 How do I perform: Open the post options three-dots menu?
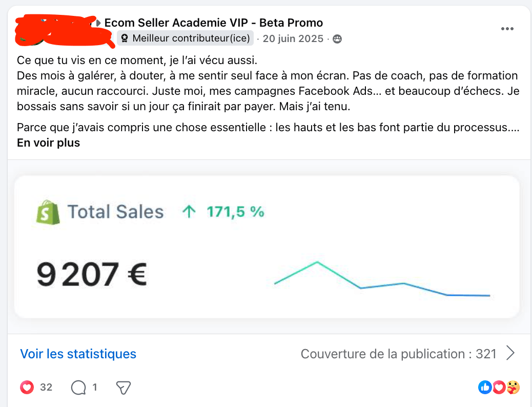point(507,29)
